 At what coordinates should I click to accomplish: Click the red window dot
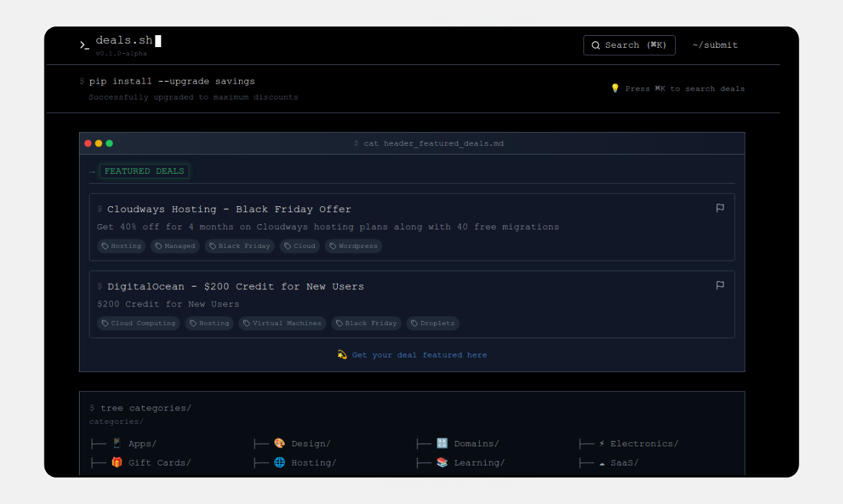click(88, 143)
